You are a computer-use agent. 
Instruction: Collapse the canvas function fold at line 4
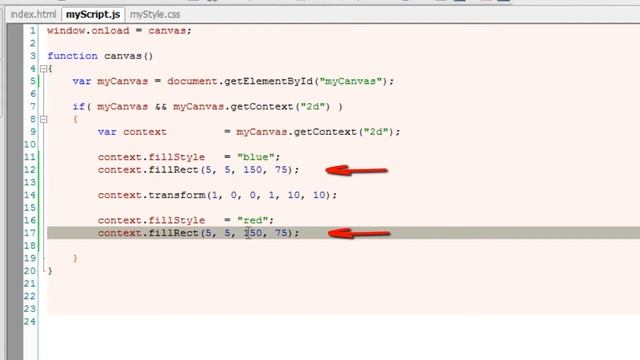pos(43,69)
